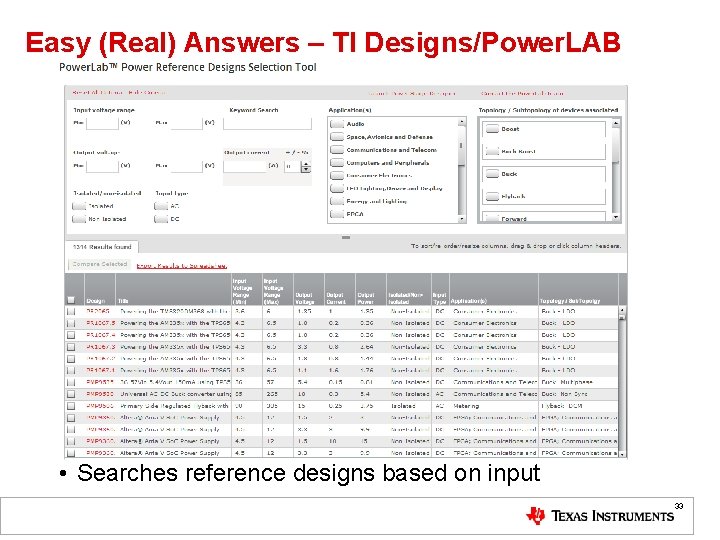Sort by Input Voltage Range (Min) header

[x=247, y=289]
